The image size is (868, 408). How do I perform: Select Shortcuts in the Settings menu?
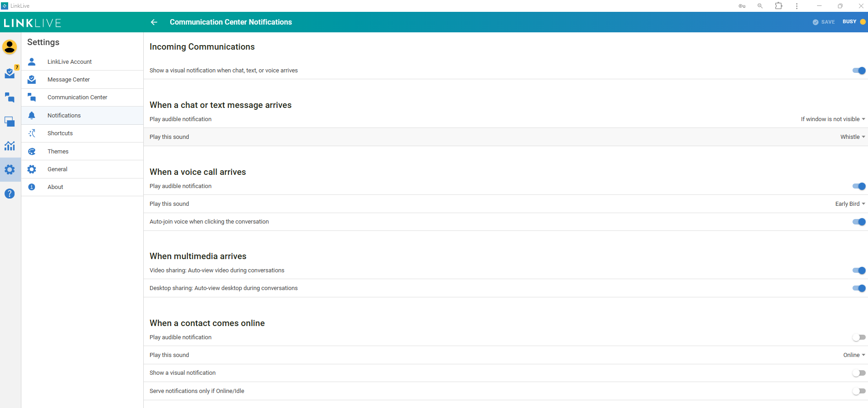pos(60,133)
